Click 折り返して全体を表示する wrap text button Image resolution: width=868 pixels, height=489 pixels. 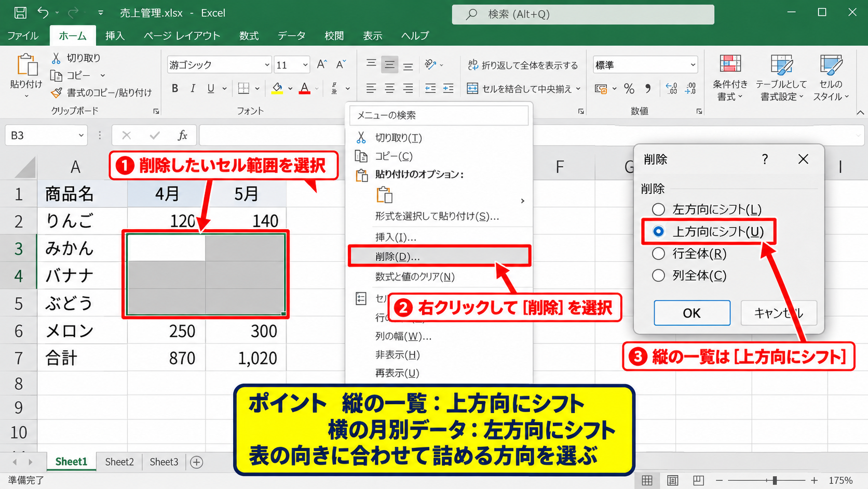pyautogui.click(x=523, y=65)
